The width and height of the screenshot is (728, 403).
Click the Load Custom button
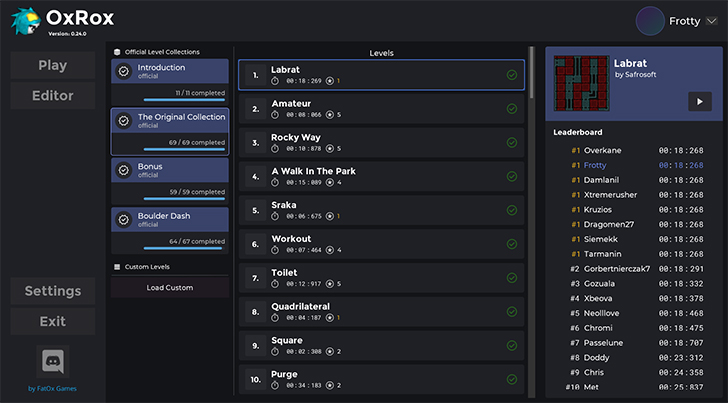(170, 288)
